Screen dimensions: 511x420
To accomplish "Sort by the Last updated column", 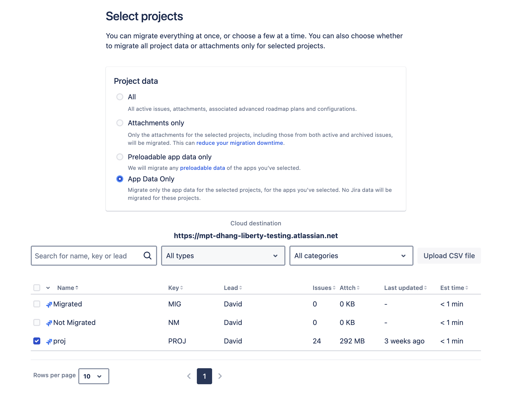I will pos(405,288).
